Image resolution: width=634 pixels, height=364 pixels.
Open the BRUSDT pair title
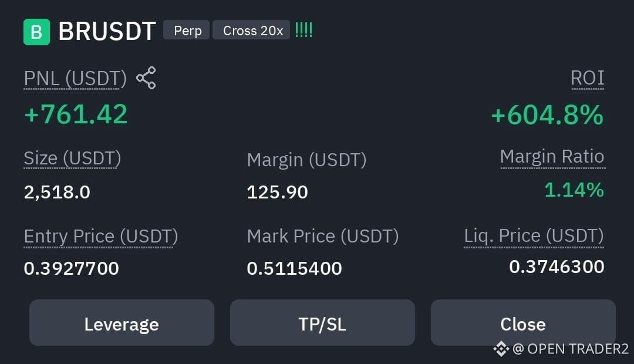click(107, 31)
